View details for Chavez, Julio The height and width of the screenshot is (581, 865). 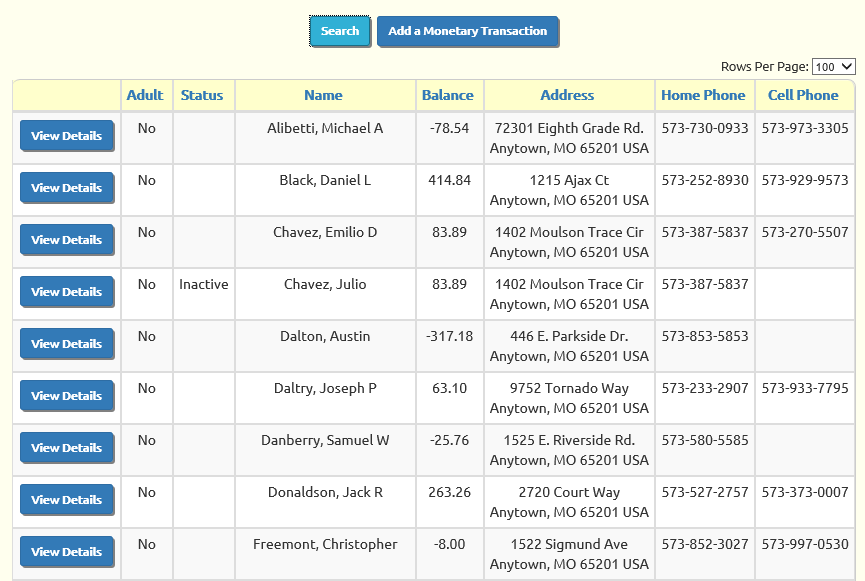tap(67, 291)
